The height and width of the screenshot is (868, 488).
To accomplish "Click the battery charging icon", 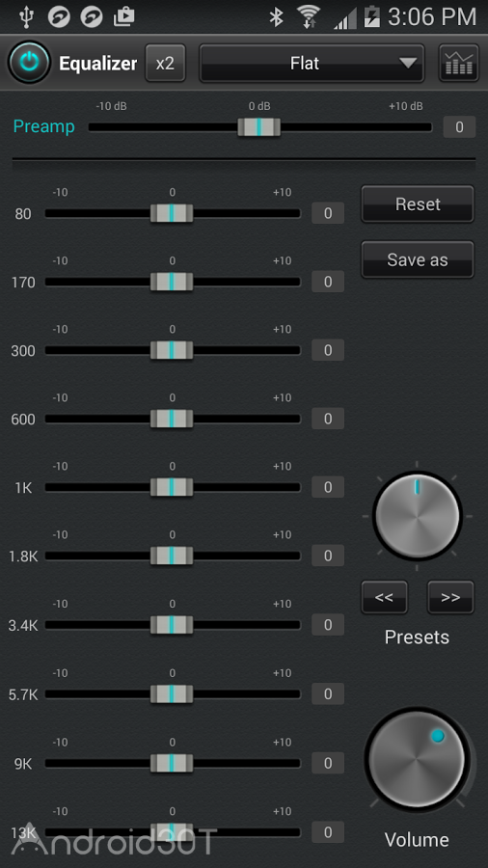I will 373,16.
